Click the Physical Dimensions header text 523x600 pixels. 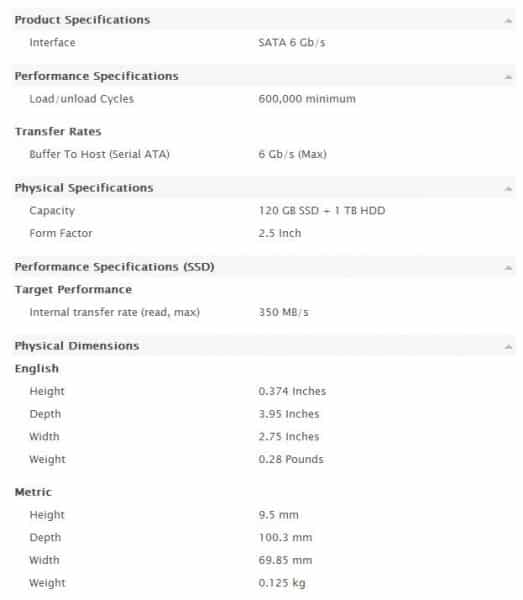(x=77, y=346)
